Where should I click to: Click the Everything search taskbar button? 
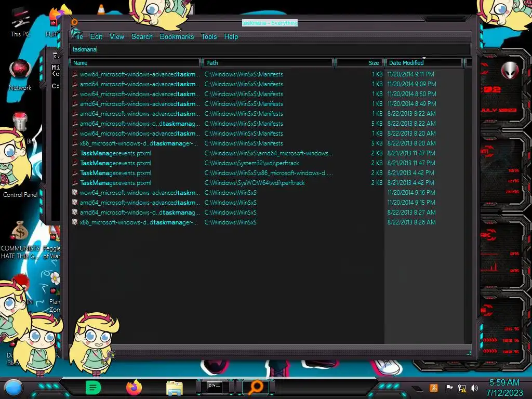[x=256, y=388]
